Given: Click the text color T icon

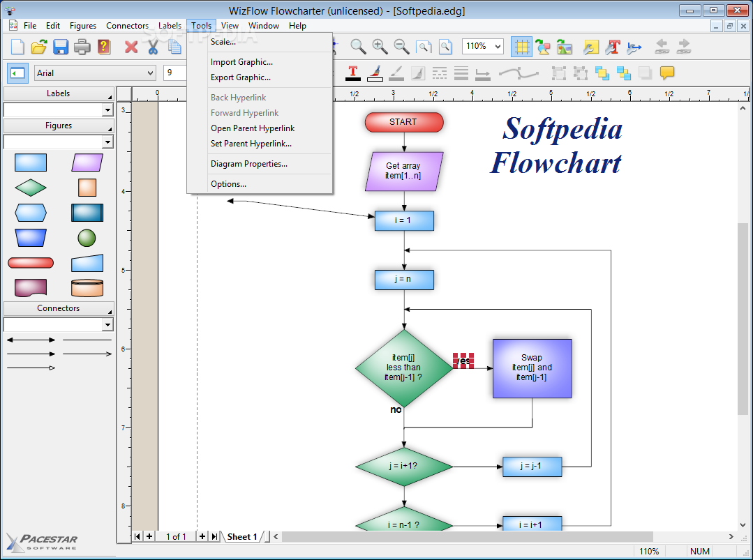Looking at the screenshot, I should [x=353, y=73].
